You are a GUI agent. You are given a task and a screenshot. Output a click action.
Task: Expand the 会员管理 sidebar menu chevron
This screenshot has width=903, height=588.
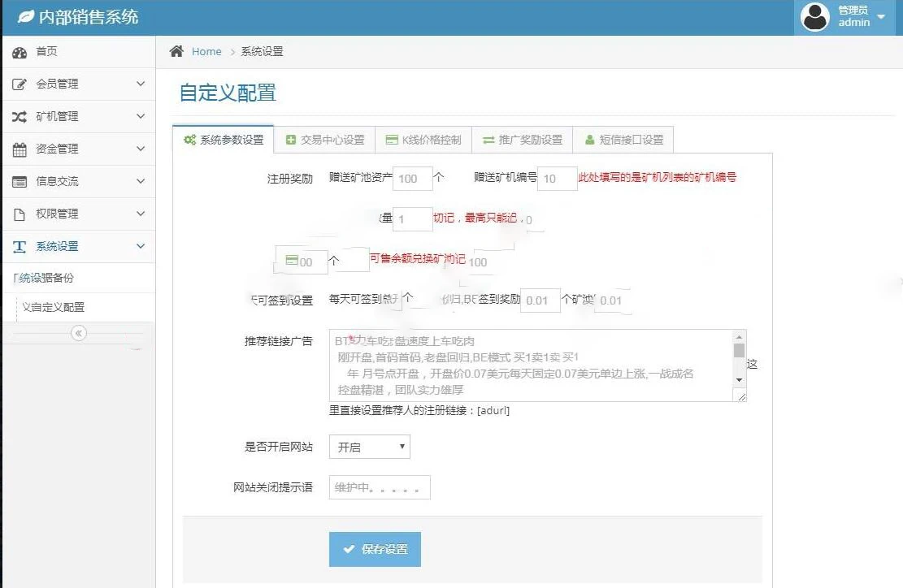tap(138, 84)
